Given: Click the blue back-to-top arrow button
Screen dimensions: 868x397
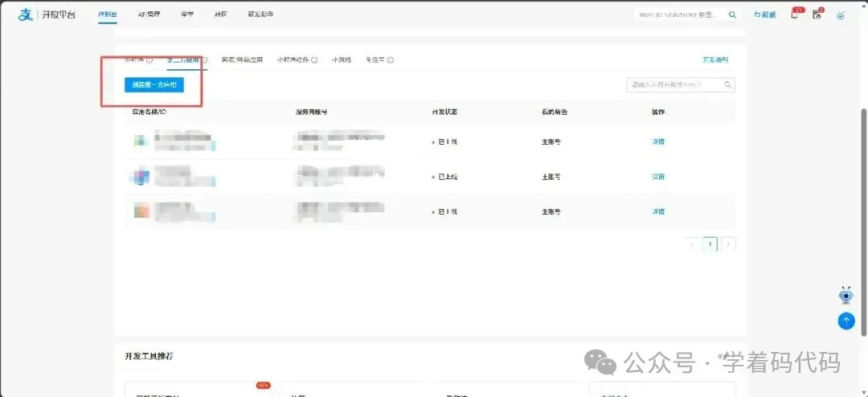Looking at the screenshot, I should tap(845, 321).
